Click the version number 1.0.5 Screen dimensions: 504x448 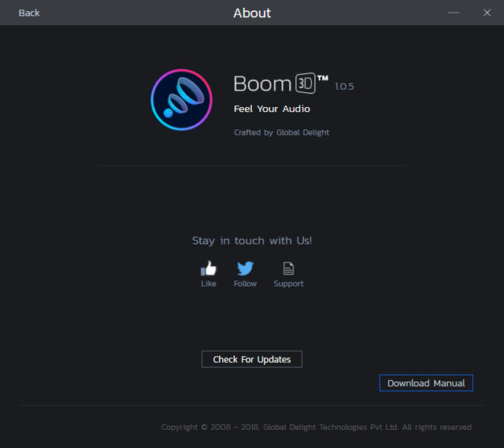pyautogui.click(x=344, y=87)
